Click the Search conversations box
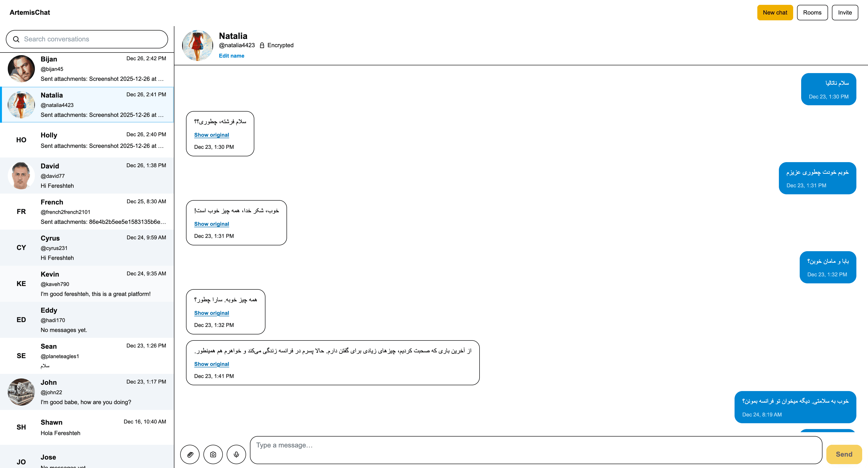 point(87,39)
